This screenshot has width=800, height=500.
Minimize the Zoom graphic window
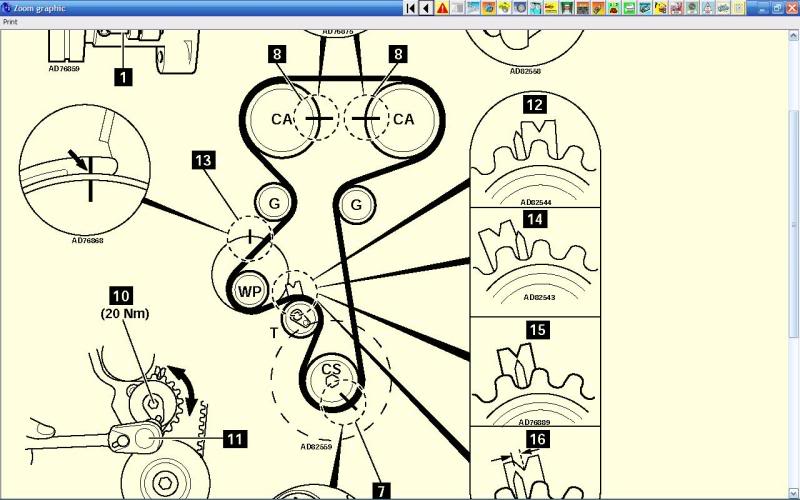[x=763, y=8]
